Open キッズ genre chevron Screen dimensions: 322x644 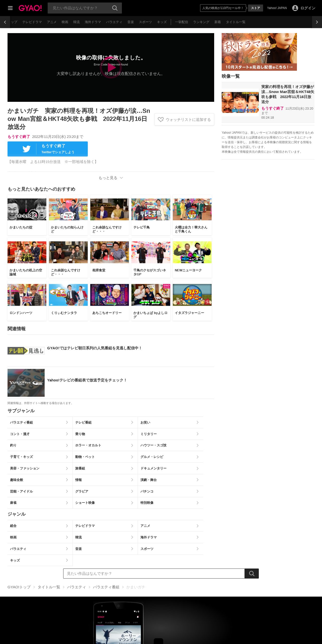[x=67, y=560]
